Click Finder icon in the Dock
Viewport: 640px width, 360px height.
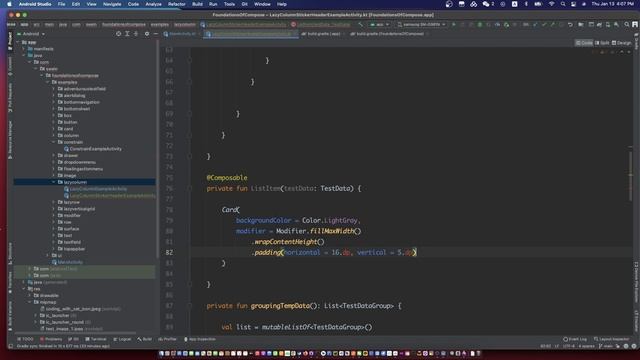tap(161, 353)
